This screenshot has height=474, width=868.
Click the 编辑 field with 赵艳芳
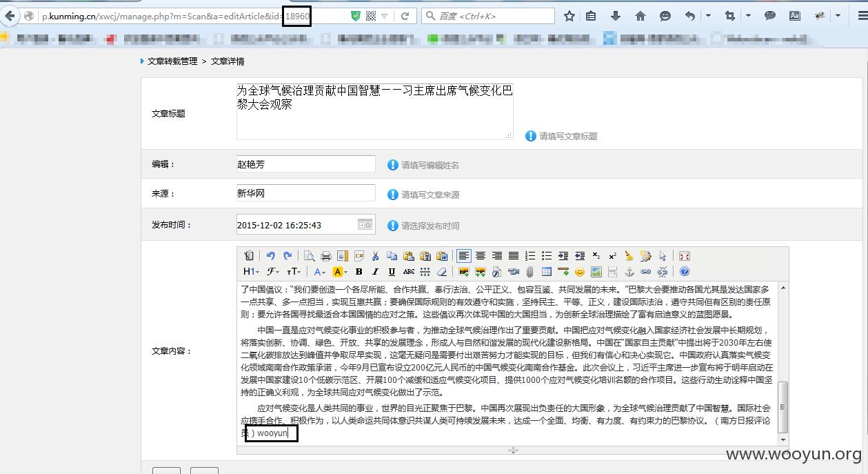pos(306,164)
